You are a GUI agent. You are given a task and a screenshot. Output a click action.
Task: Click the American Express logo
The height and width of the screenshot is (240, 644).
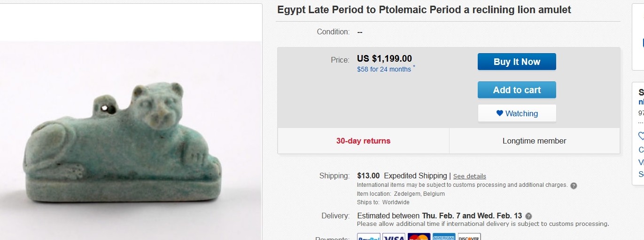tap(444, 237)
